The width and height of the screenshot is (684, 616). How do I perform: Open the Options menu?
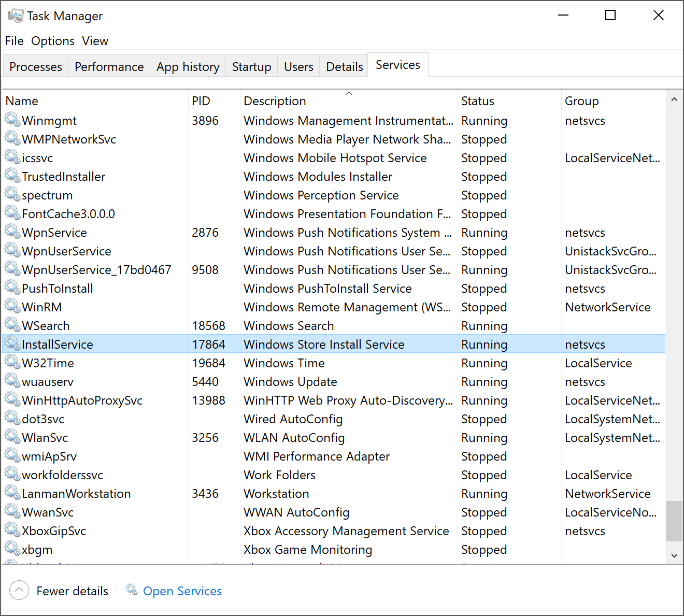53,41
